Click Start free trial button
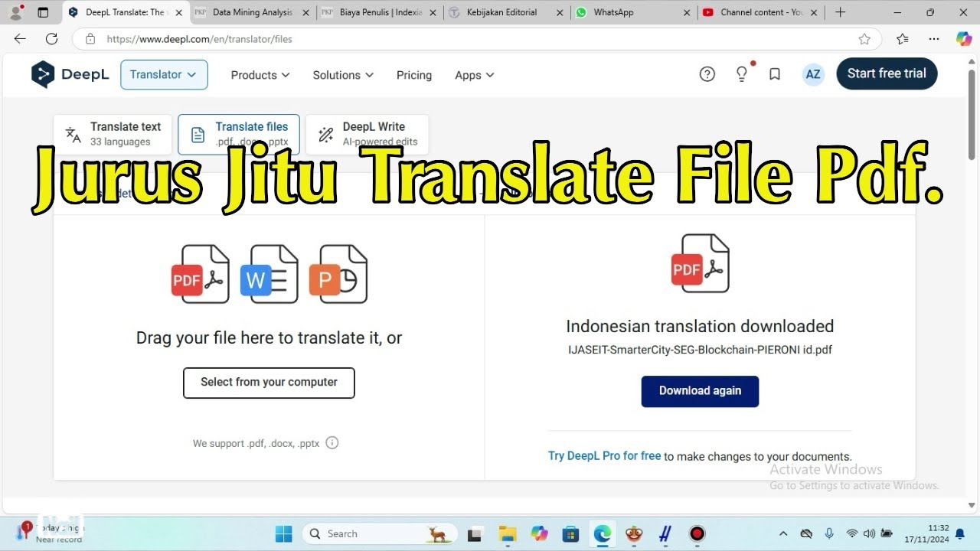Screen dimensions: 980x551 [887, 73]
